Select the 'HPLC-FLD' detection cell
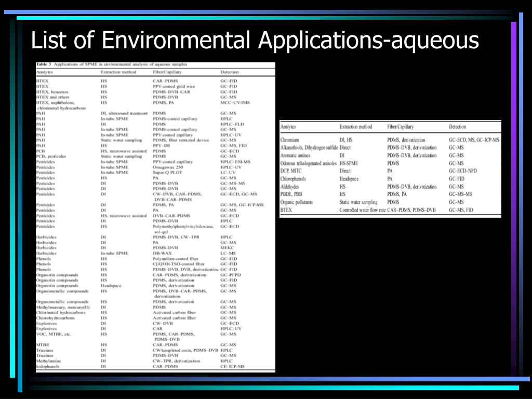532x399 pixels. click(x=232, y=124)
